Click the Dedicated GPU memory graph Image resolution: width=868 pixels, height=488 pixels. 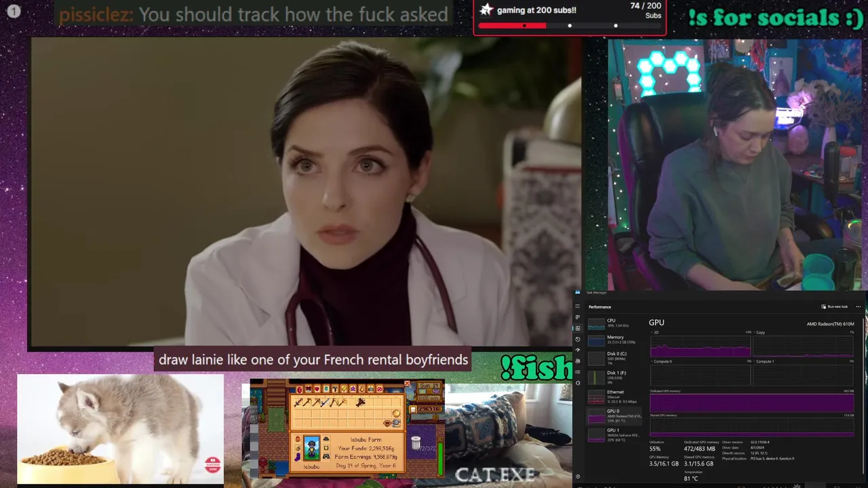[752, 403]
